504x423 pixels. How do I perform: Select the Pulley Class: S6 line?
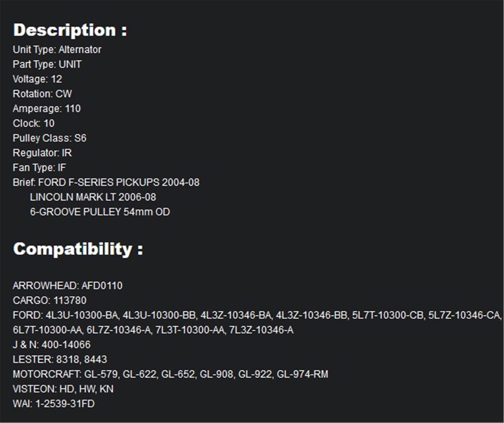49,138
